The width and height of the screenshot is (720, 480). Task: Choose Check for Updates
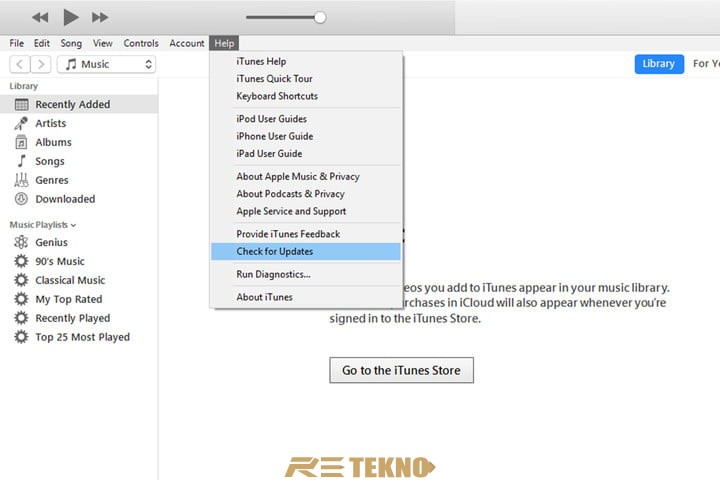pyautogui.click(x=306, y=251)
